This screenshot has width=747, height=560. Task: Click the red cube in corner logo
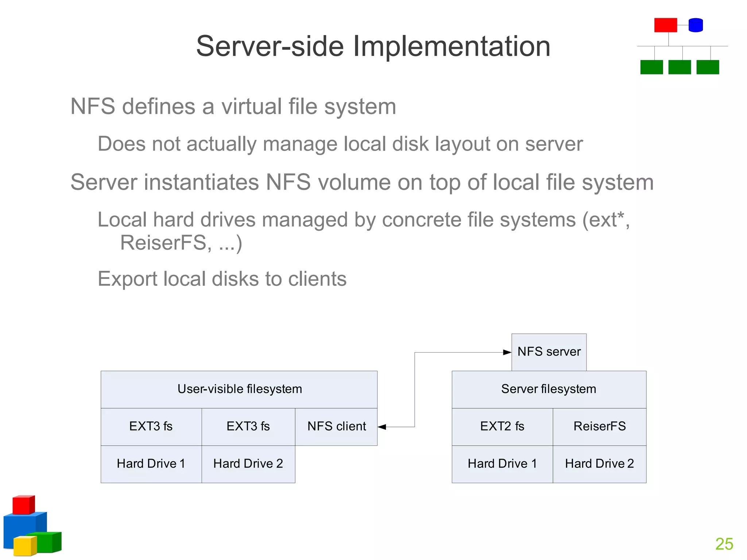(23, 505)
